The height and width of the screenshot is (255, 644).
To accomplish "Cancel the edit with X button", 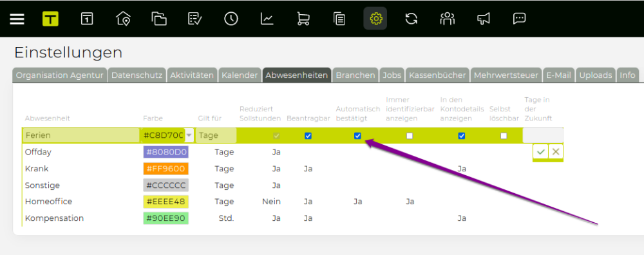I will click(556, 152).
